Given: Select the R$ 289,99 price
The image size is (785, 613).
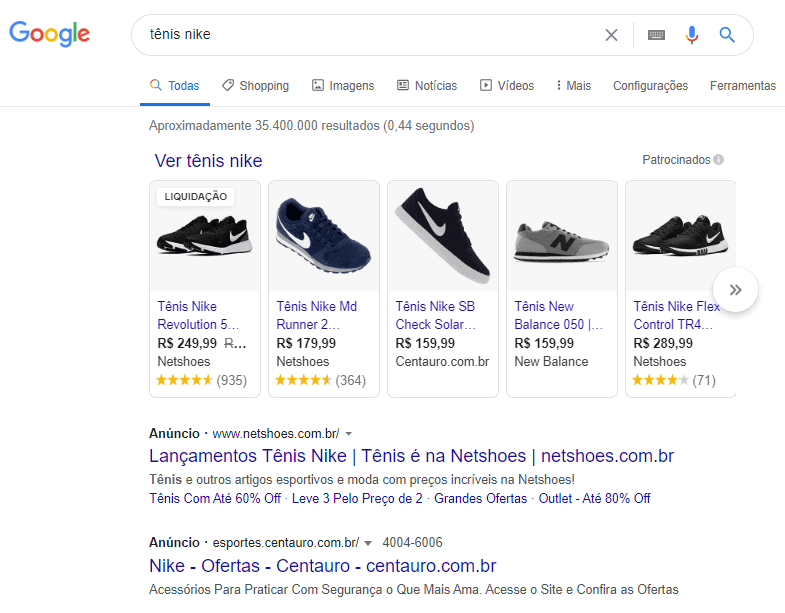Looking at the screenshot, I should pos(663,344).
